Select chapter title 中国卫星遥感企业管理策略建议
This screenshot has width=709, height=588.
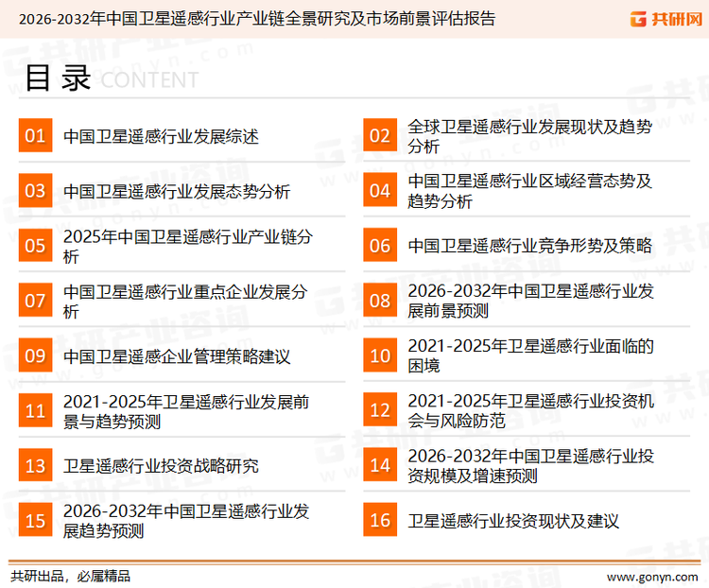point(177,356)
